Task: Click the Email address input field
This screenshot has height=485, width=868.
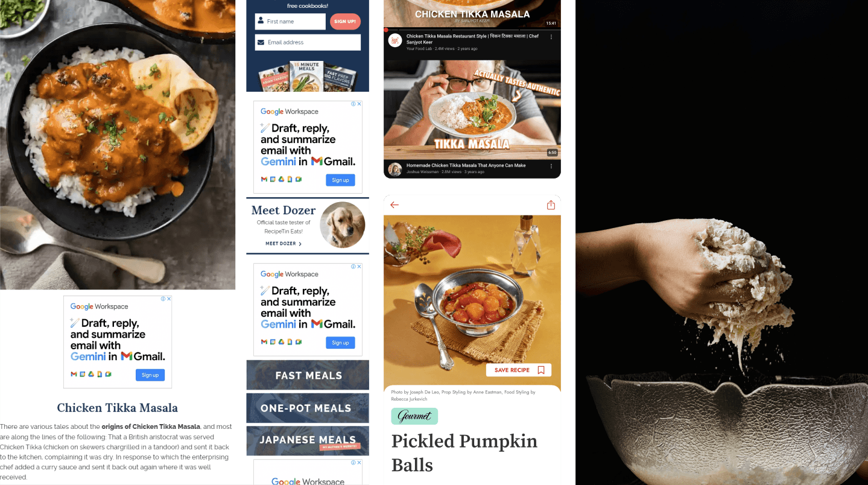Action: click(x=308, y=42)
